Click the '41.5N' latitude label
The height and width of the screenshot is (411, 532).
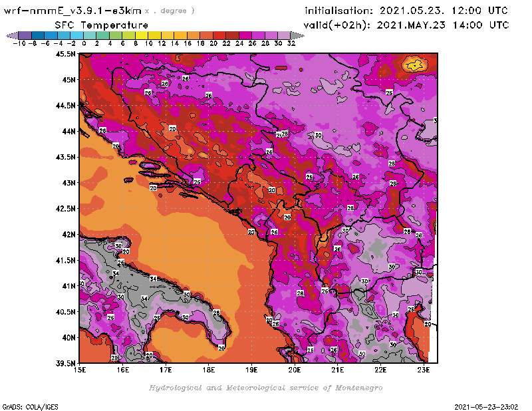click(x=66, y=260)
